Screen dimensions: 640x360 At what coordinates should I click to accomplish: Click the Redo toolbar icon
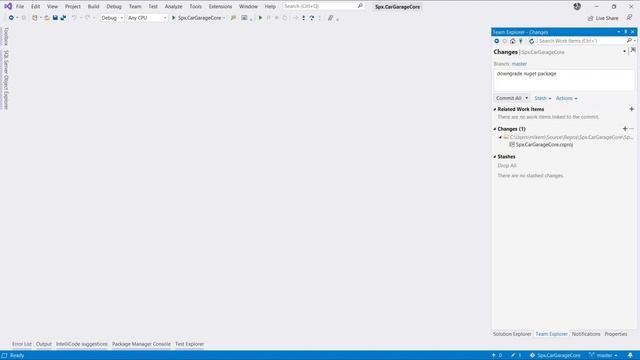coord(87,18)
